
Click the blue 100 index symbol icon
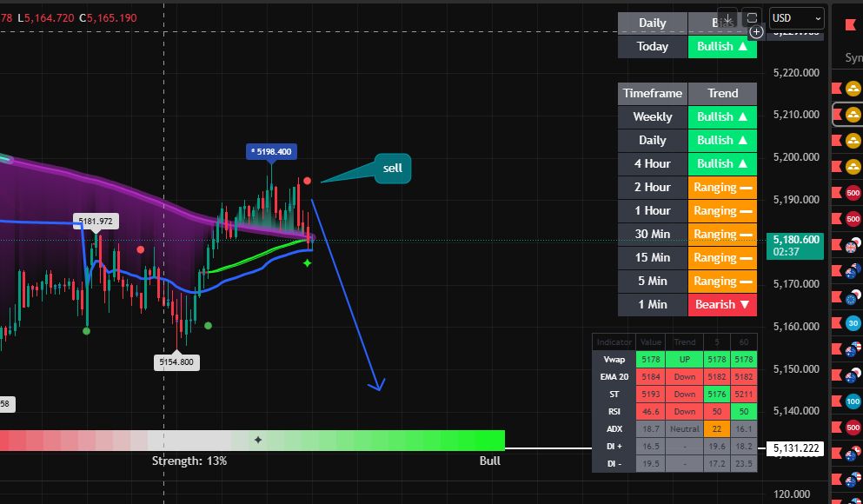(x=853, y=401)
